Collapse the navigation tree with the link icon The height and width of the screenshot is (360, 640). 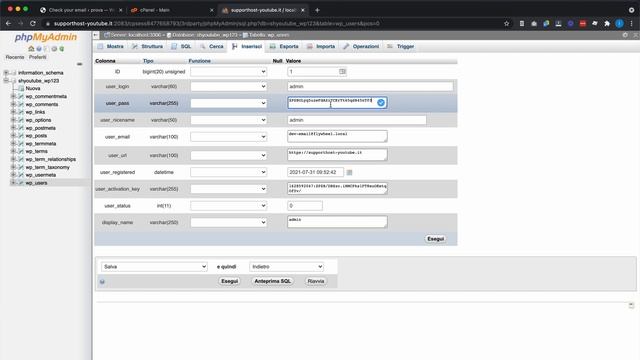(x=79, y=64)
